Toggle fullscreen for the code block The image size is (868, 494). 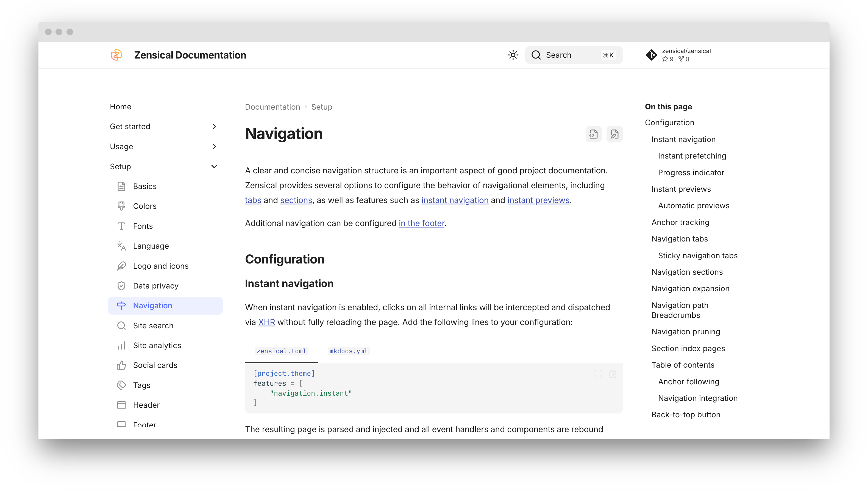point(598,374)
